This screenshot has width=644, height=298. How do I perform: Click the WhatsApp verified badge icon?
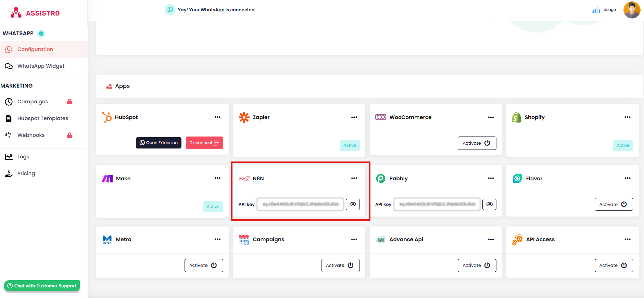pyautogui.click(x=41, y=34)
